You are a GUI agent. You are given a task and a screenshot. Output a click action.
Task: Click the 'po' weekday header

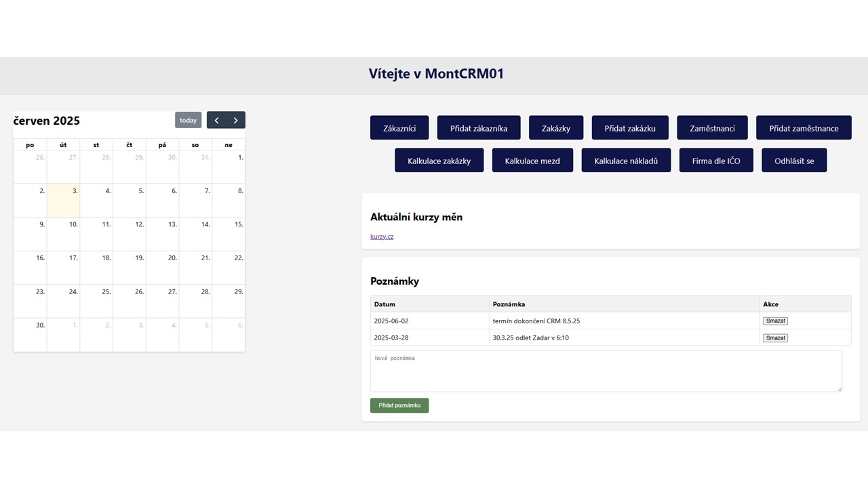click(30, 144)
